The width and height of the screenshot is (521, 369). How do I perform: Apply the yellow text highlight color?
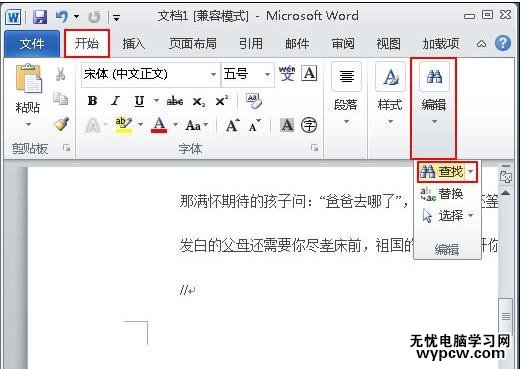pyautogui.click(x=123, y=125)
